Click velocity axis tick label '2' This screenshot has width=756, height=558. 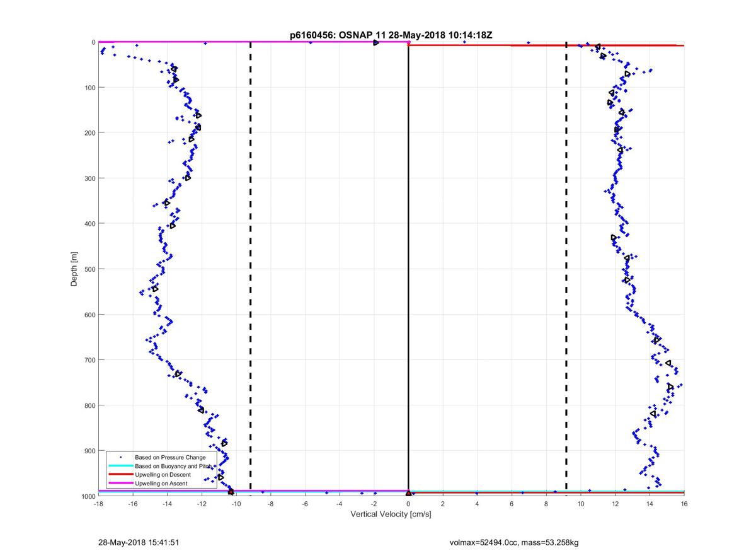[443, 504]
